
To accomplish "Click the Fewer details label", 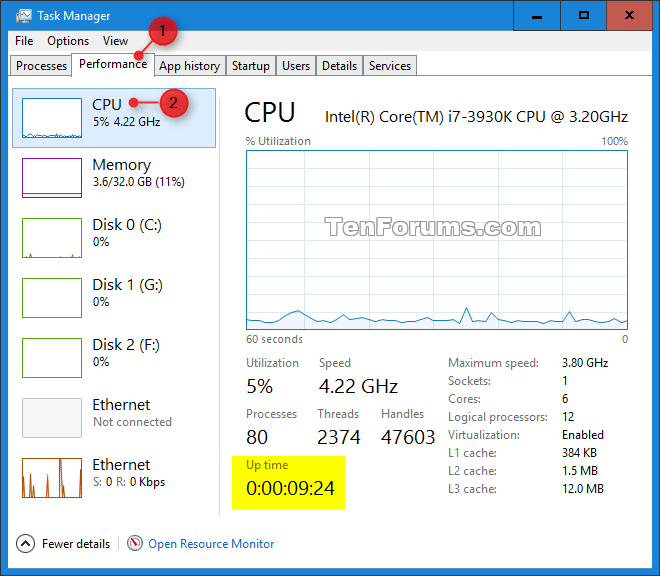I will click(x=76, y=544).
